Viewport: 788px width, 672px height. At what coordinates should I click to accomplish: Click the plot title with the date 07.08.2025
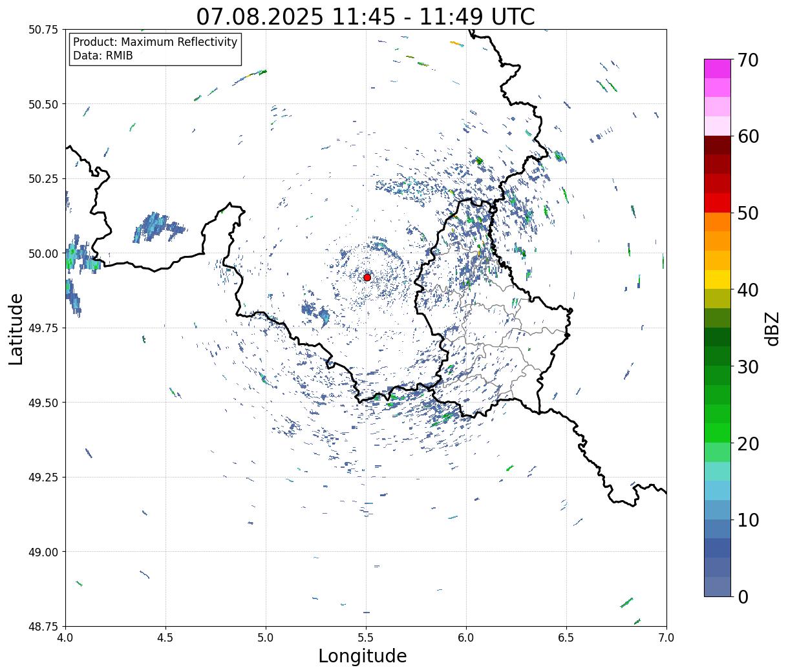[x=365, y=16]
